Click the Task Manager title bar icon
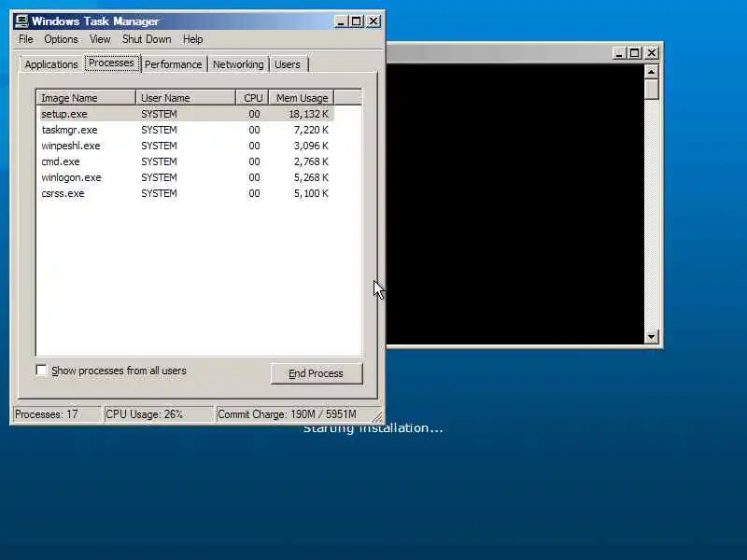Screen dimensions: 747x560 (x=21, y=21)
